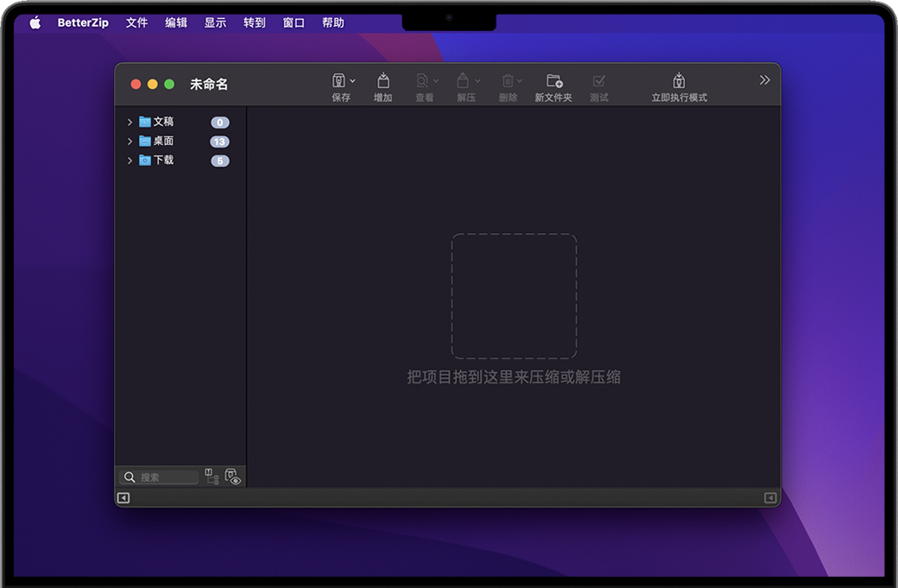Click the 测试 (Test) archive icon
Screen dimensions: 898x588
coord(599,81)
